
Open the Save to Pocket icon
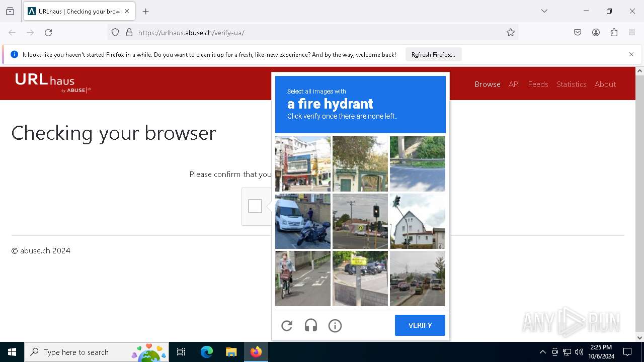point(578,33)
